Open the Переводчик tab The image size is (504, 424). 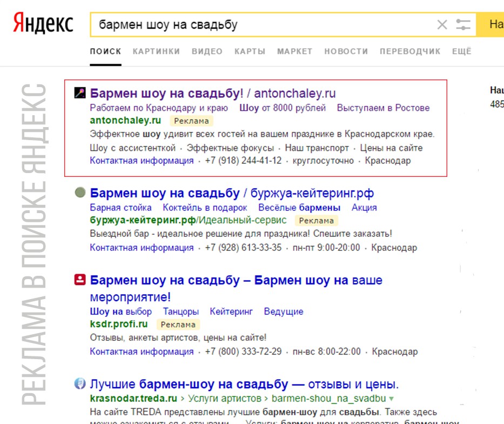(x=410, y=51)
